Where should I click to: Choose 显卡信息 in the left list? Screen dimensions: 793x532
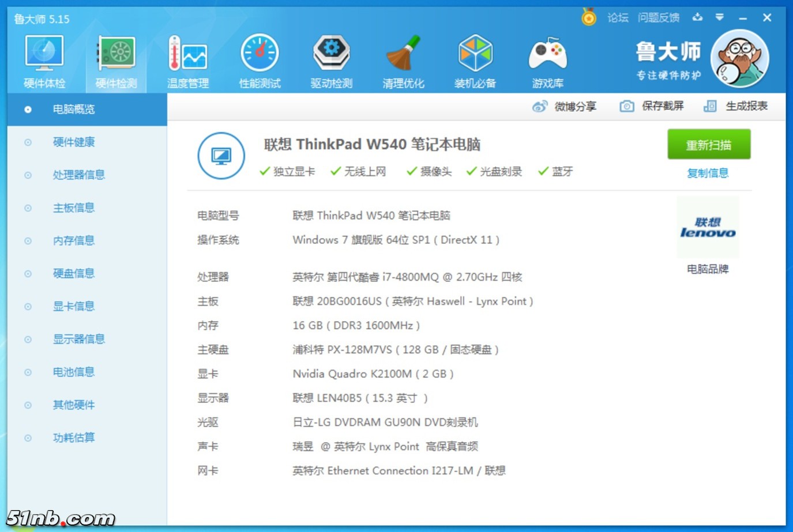point(74,306)
